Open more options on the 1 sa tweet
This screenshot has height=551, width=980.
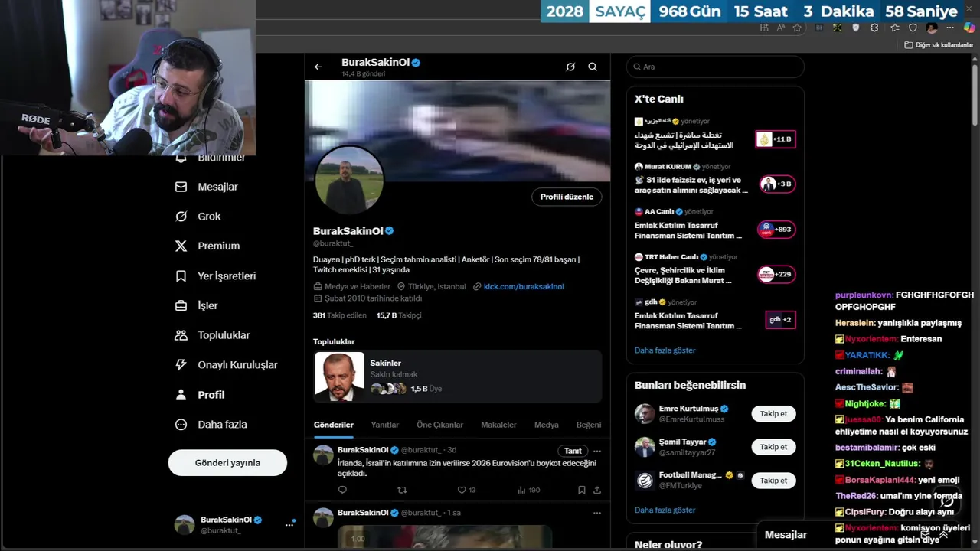pos(597,513)
